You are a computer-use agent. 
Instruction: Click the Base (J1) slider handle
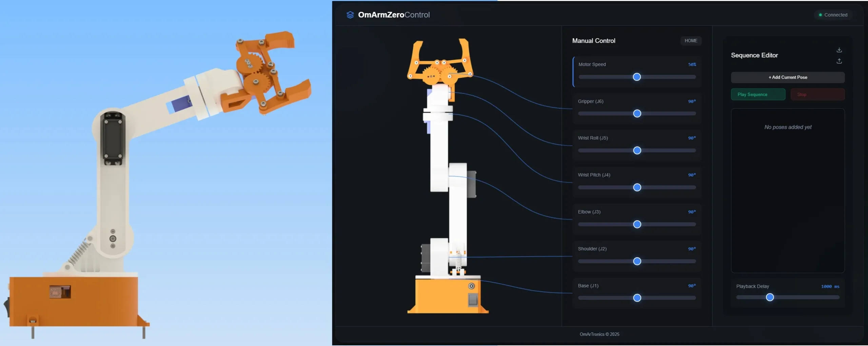pos(637,298)
